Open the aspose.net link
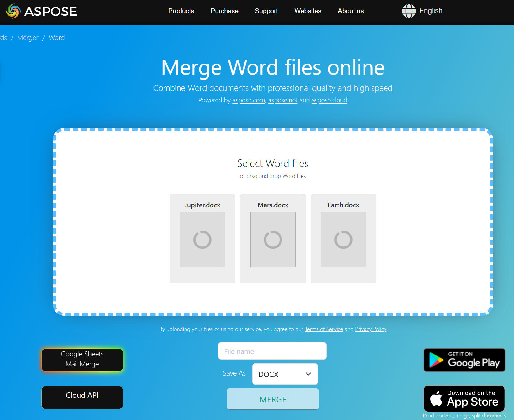The width and height of the screenshot is (514, 420). click(x=283, y=100)
